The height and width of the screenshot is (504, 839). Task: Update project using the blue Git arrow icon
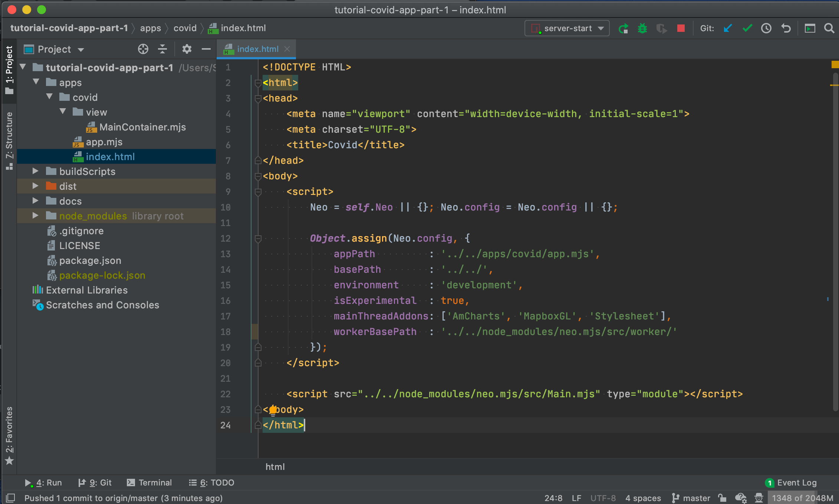click(x=727, y=28)
